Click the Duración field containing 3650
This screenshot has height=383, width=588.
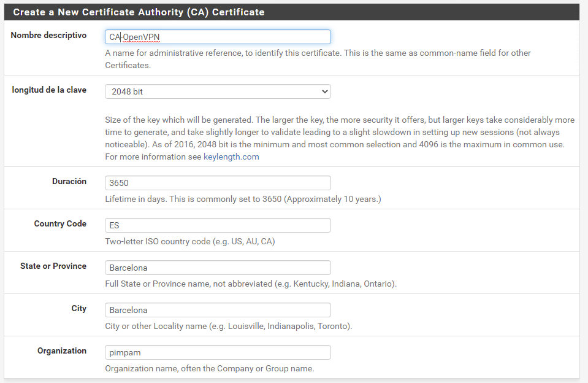pyautogui.click(x=218, y=183)
